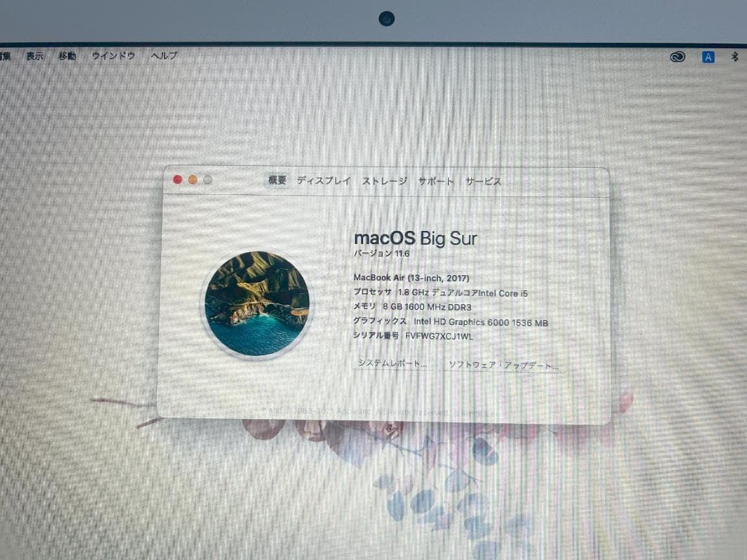Select the 概要 tab
Viewport: 747px width, 560px height.
[x=276, y=180]
